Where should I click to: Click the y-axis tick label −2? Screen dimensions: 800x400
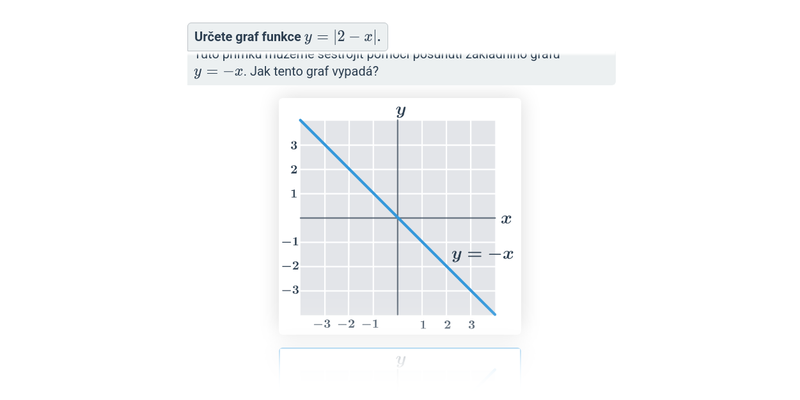290,266
